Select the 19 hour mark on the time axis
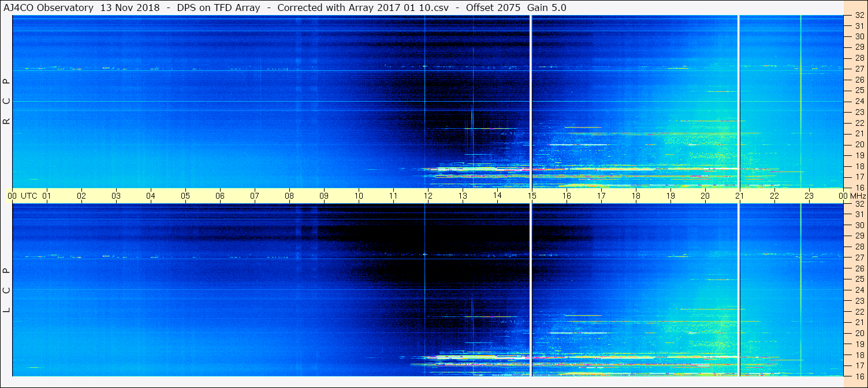 670,196
